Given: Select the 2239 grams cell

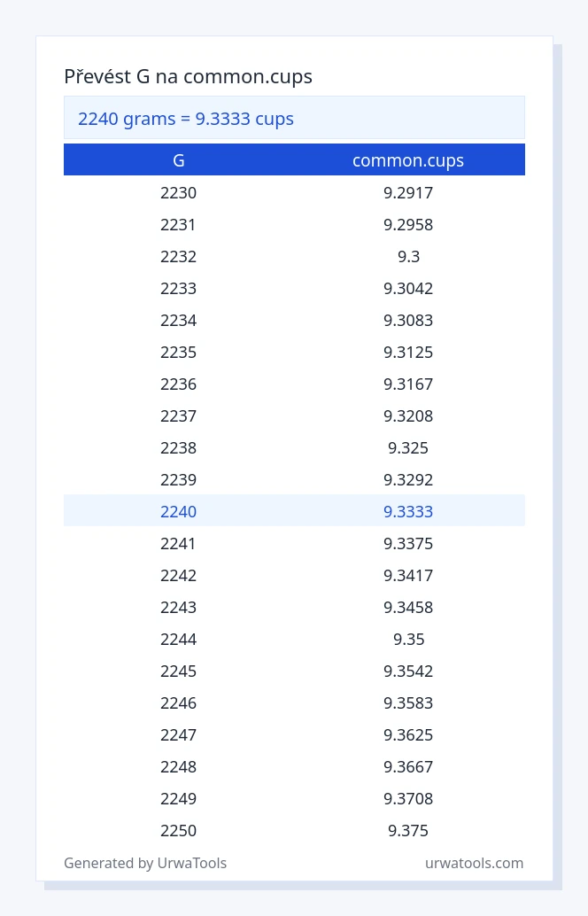Looking at the screenshot, I should tap(179, 479).
